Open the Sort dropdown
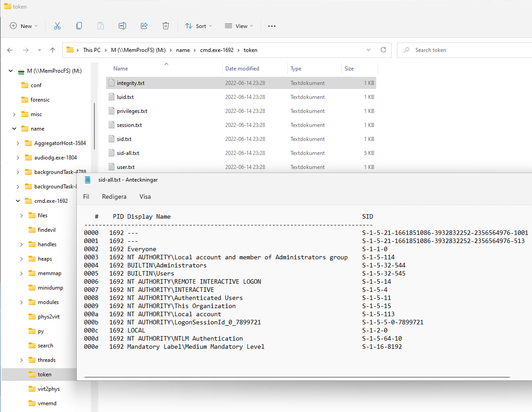 [198, 26]
